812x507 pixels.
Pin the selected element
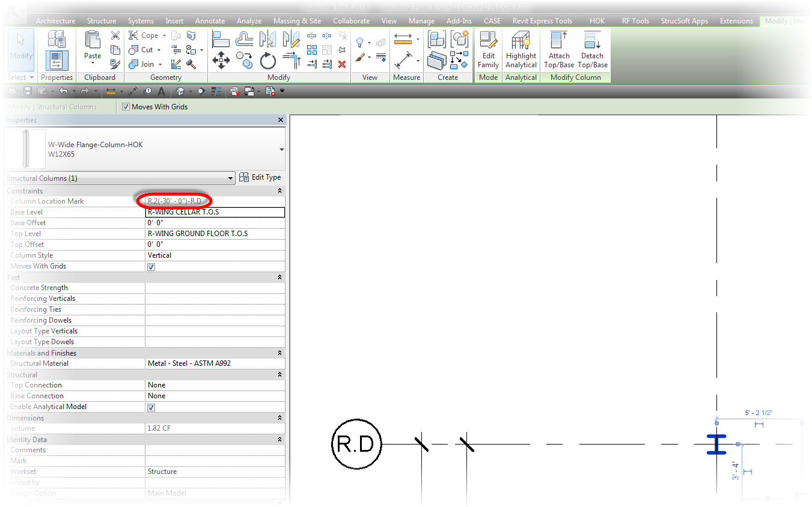[342, 50]
